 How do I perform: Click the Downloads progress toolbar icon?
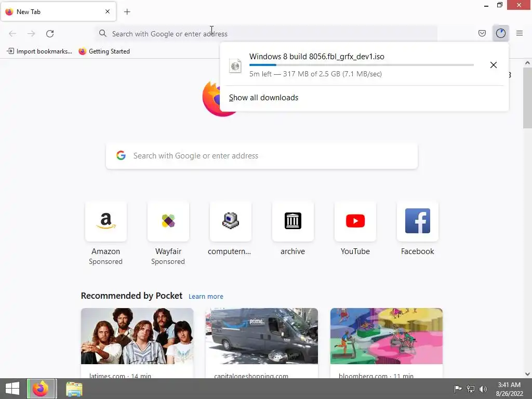tap(500, 33)
